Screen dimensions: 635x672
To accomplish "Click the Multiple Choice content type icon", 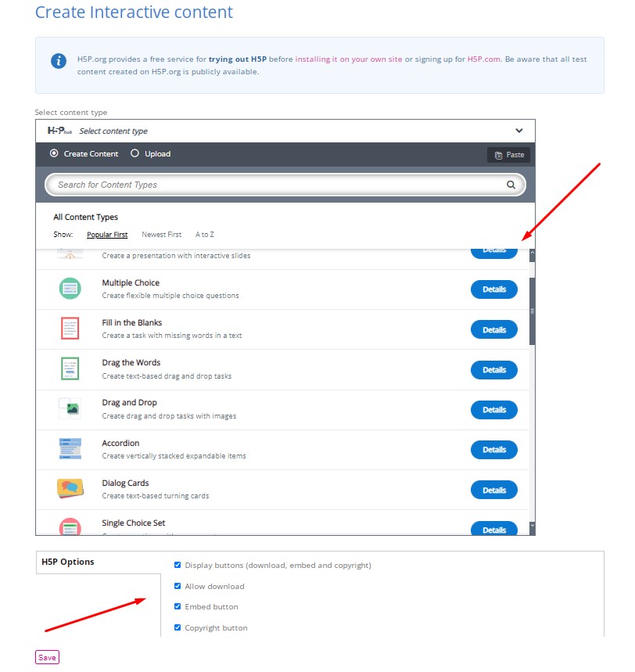I will (70, 289).
